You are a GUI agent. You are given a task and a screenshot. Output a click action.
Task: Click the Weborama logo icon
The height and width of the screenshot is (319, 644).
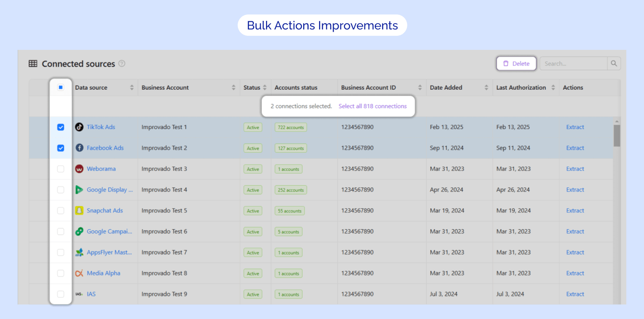[79, 169]
